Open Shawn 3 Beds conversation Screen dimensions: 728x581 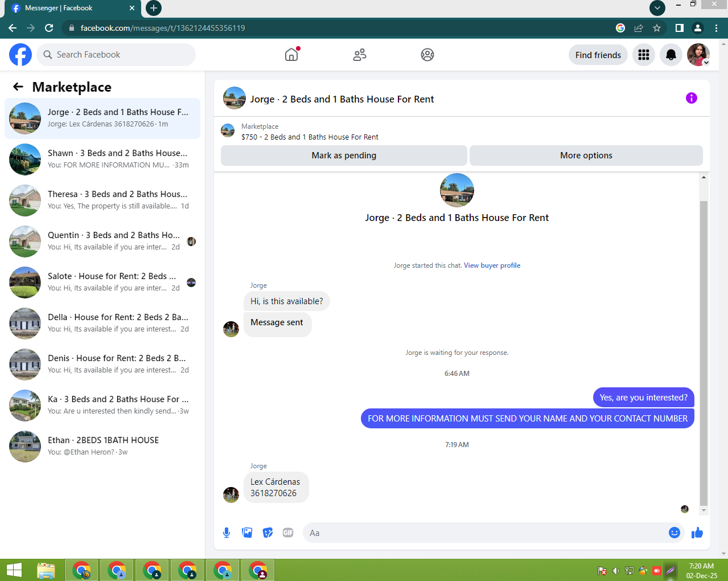102,159
